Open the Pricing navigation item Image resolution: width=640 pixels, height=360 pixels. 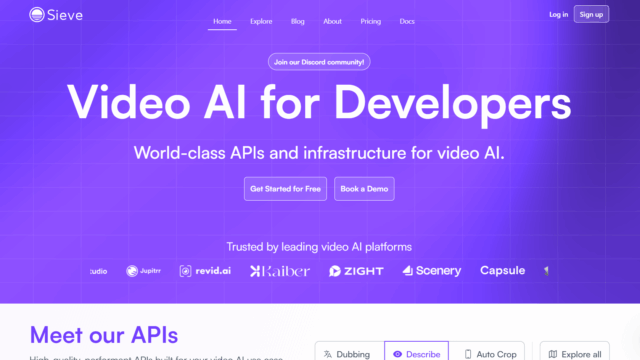pyautogui.click(x=371, y=21)
